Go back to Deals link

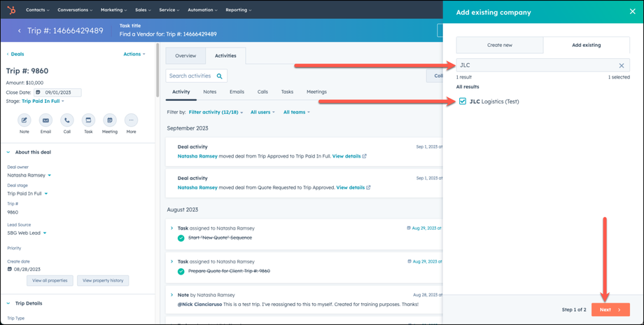click(15, 54)
